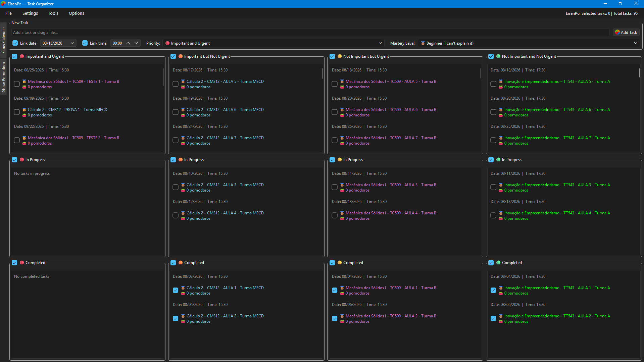This screenshot has width=644, height=362.
Task: Expand the Priority dropdown
Action: click(380, 43)
